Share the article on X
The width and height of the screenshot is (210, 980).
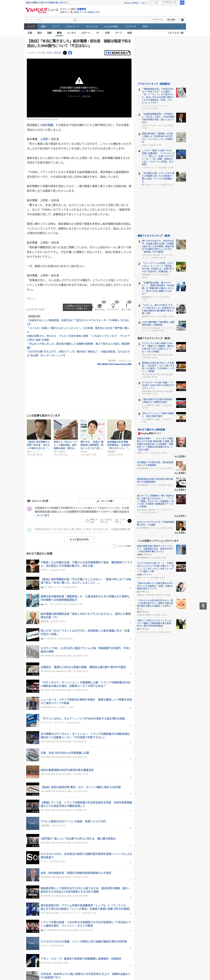65,53
